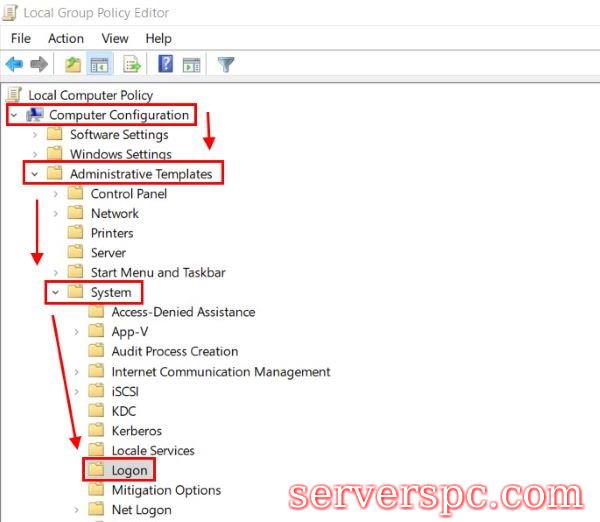Select the Logon folder
The image size is (600, 522).
point(129,470)
